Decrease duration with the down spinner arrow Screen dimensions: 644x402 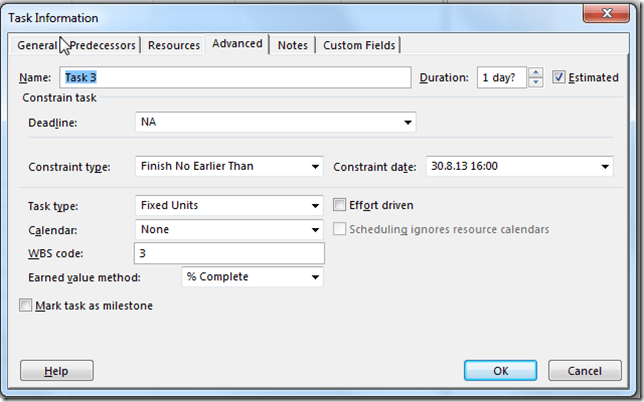point(536,82)
